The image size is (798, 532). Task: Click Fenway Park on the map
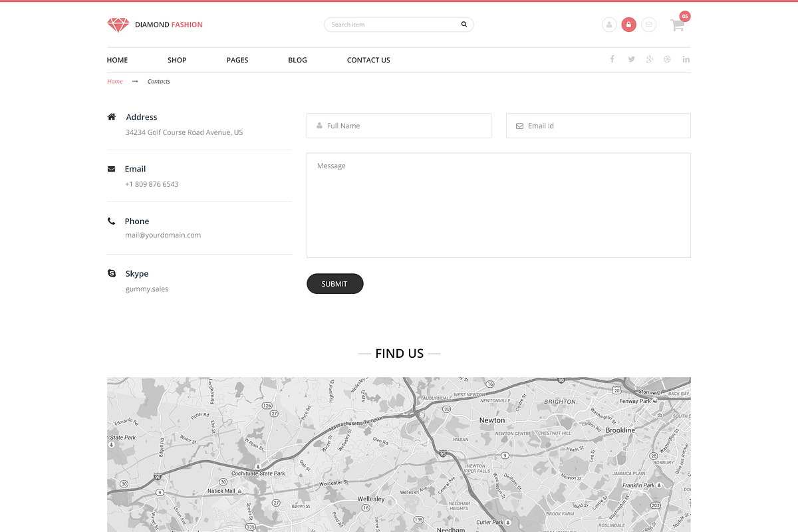(635, 402)
